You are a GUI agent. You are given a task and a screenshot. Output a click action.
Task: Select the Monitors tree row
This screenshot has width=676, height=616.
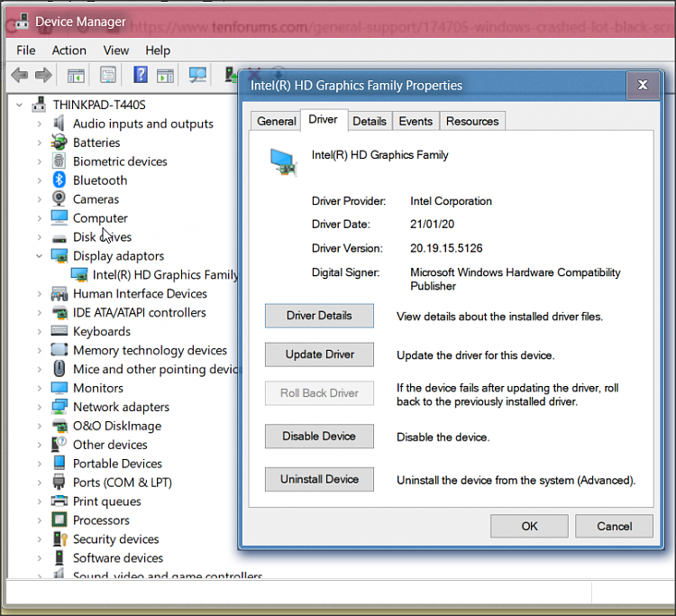pyautogui.click(x=98, y=388)
